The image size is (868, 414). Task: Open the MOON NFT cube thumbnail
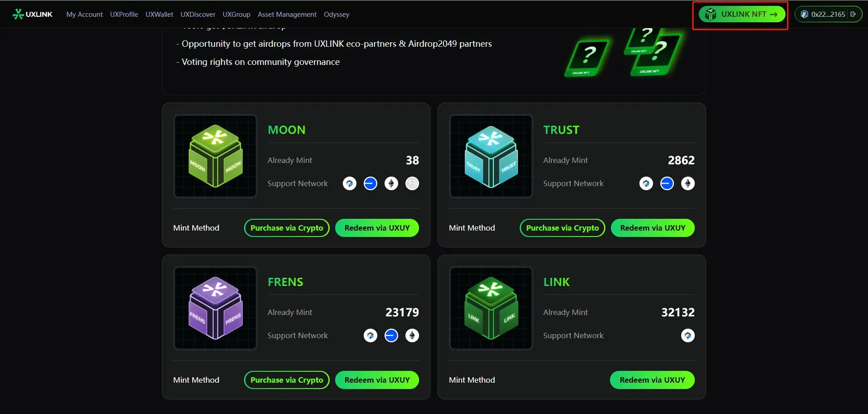[215, 156]
